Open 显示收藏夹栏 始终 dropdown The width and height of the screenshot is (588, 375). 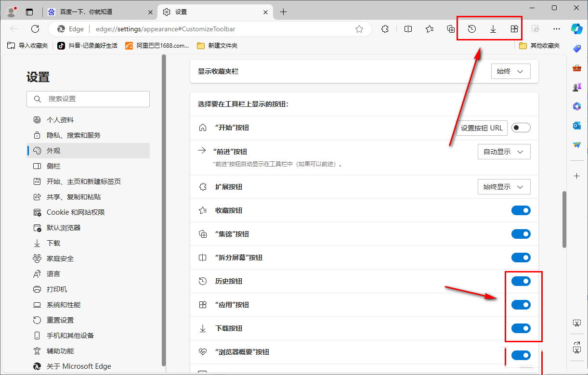(x=511, y=71)
